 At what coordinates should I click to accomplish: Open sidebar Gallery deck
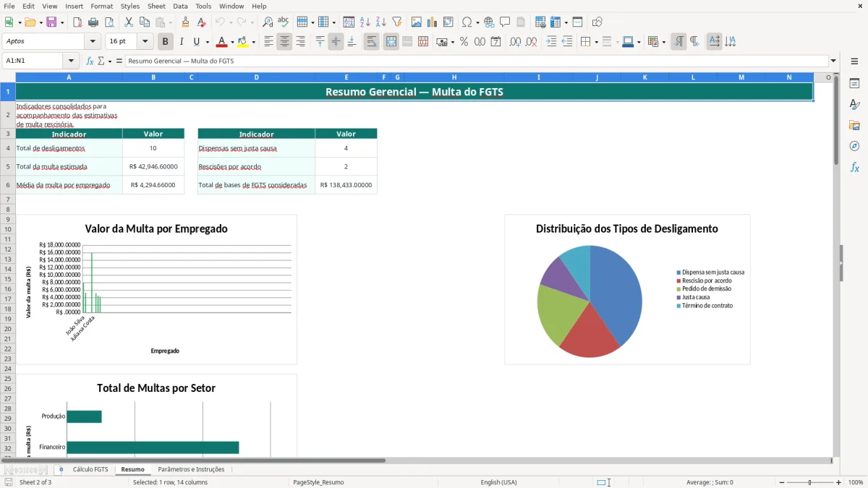click(x=854, y=125)
